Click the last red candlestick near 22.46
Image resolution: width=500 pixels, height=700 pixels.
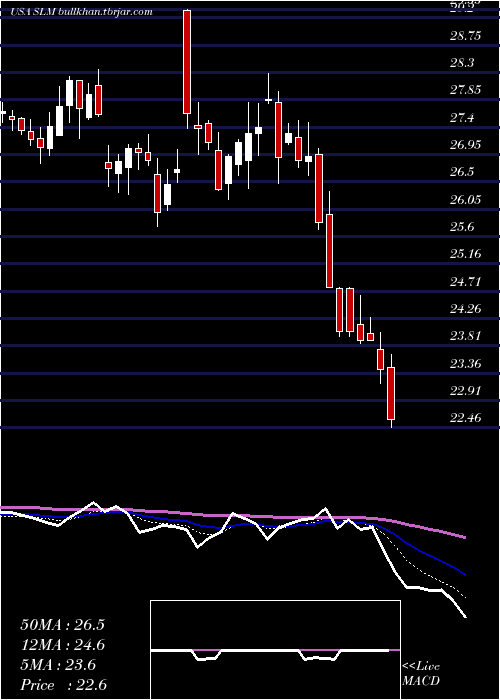(392, 393)
